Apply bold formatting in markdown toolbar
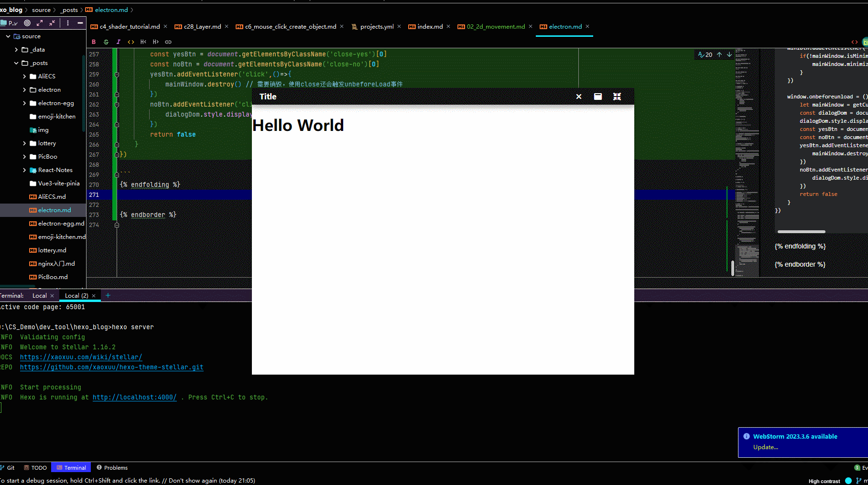The width and height of the screenshot is (868, 485). click(94, 42)
